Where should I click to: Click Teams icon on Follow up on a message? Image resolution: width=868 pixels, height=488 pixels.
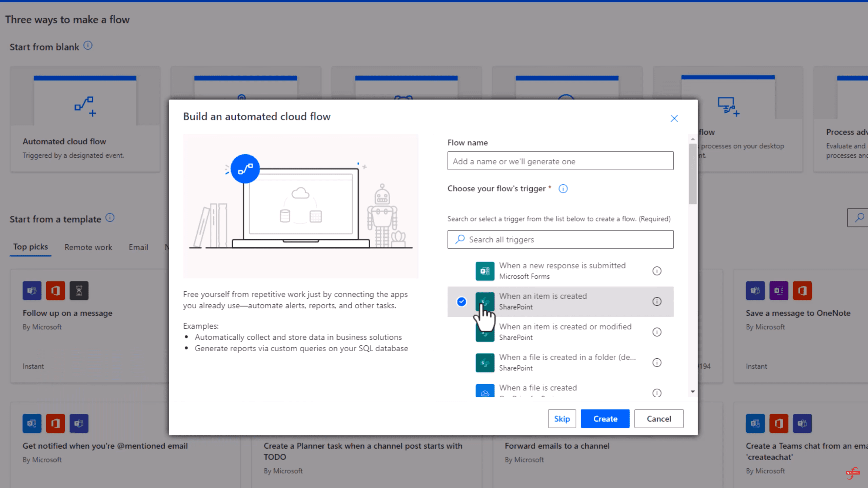tap(32, 290)
